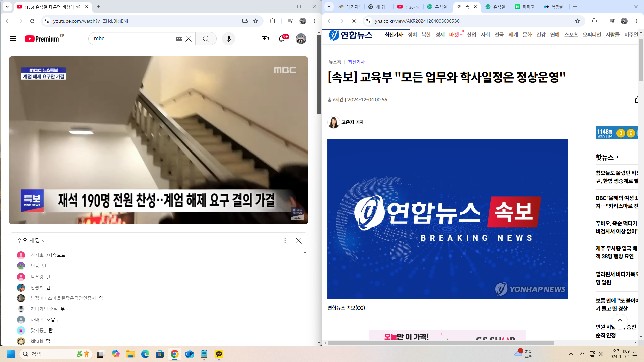Open Microsoft Edge from the taskbar
This screenshot has height=362, width=644.
pos(145,354)
